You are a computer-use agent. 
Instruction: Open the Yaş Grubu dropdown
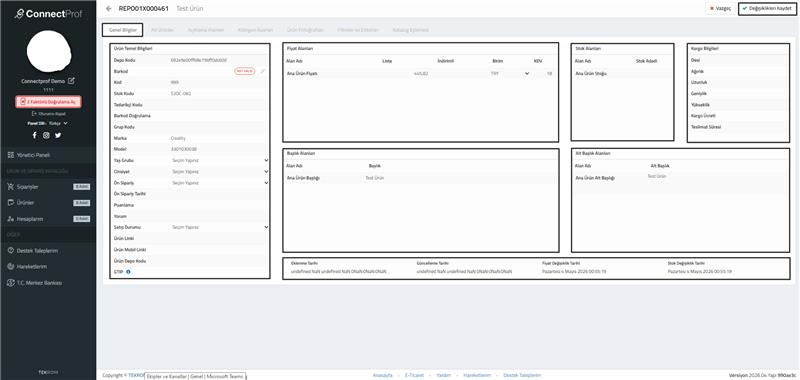pos(219,160)
